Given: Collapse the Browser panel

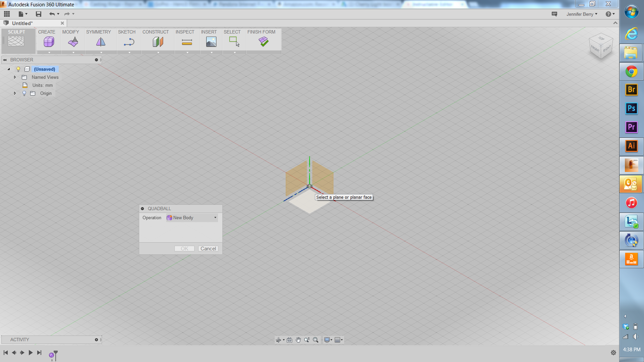Looking at the screenshot, I should [5, 60].
